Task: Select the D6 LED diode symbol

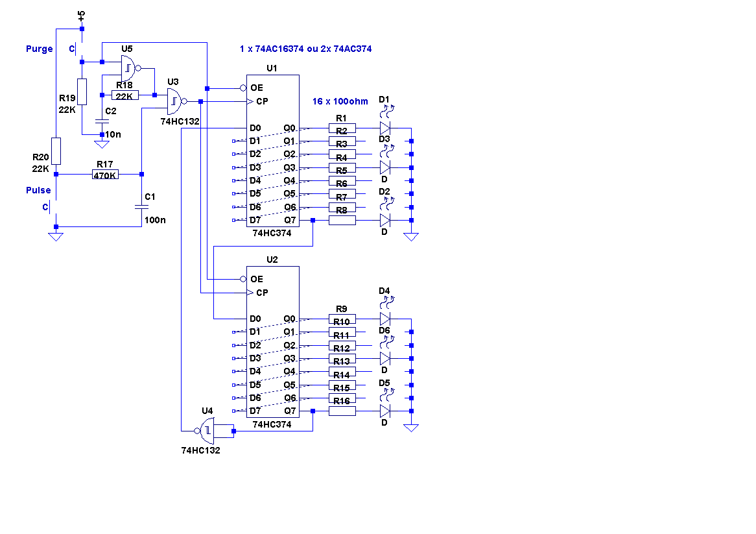Action: point(385,358)
